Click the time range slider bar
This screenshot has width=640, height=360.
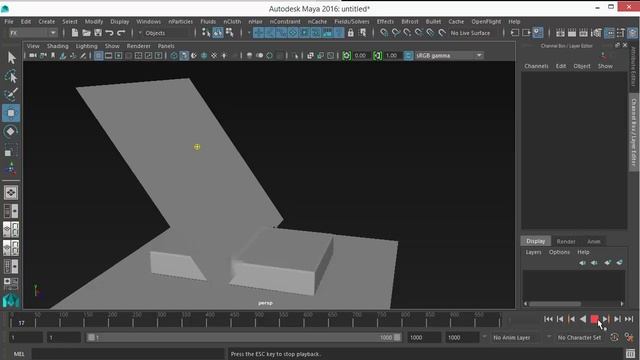point(244,338)
